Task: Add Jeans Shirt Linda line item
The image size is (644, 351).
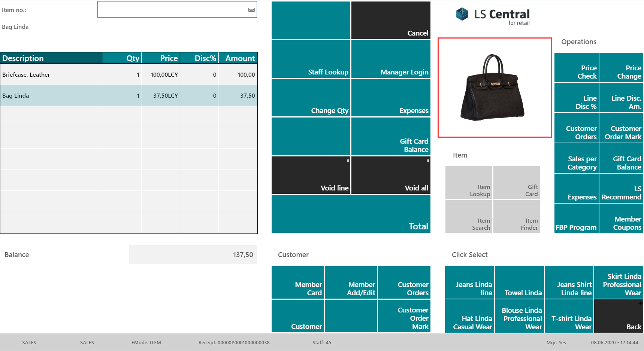Action: click(x=569, y=282)
